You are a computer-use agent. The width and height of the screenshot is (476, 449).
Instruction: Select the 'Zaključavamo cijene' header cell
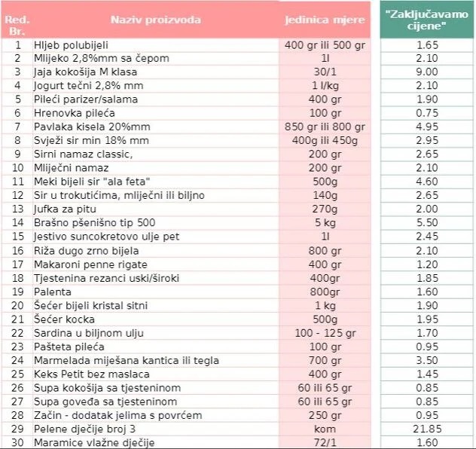click(426, 20)
